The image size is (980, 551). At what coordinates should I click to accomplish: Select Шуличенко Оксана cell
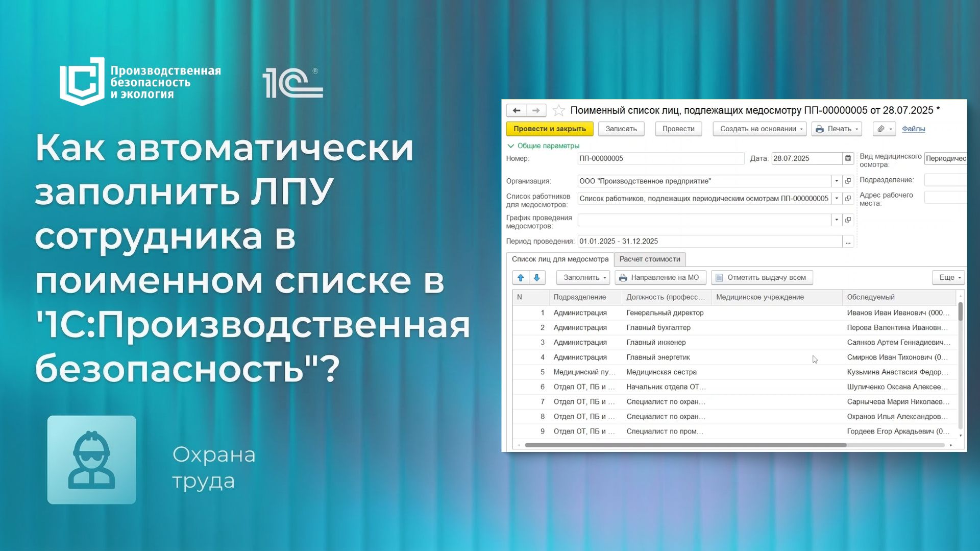pyautogui.click(x=899, y=387)
